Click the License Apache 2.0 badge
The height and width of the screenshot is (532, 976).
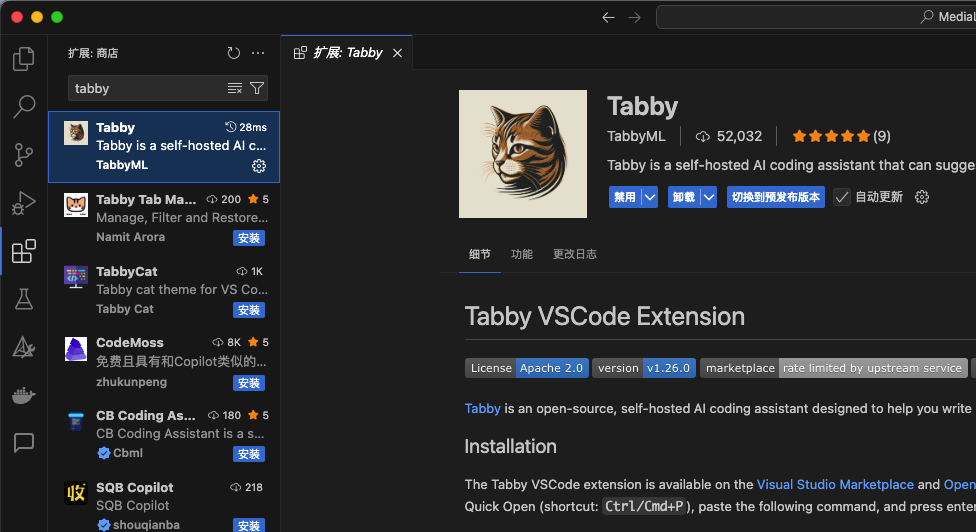click(x=527, y=368)
